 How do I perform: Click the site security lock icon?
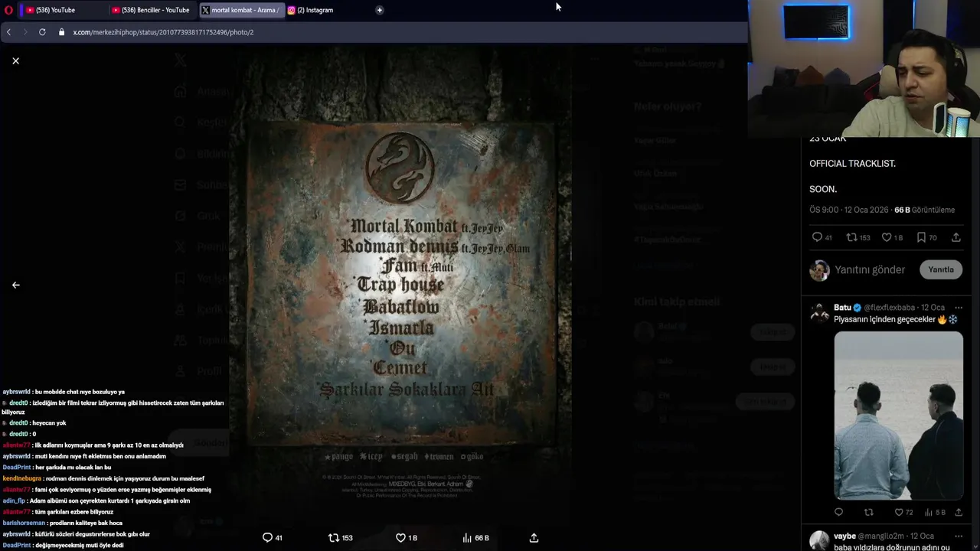pyautogui.click(x=62, y=32)
